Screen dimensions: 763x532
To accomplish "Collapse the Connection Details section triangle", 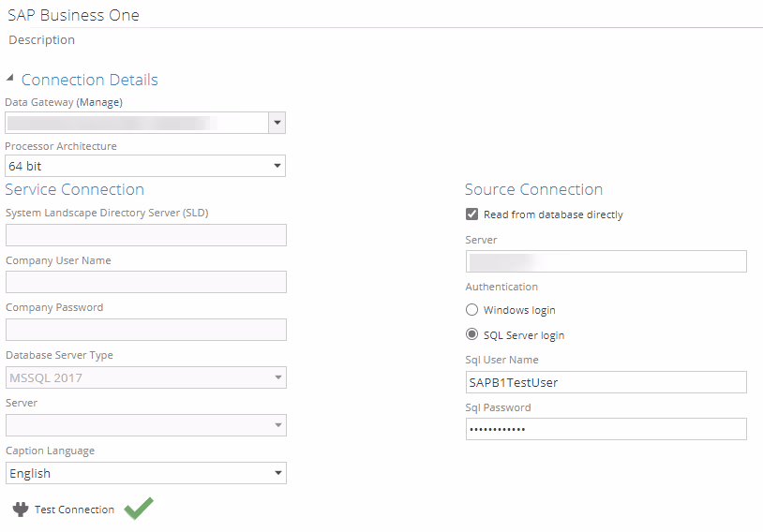I will (10, 79).
